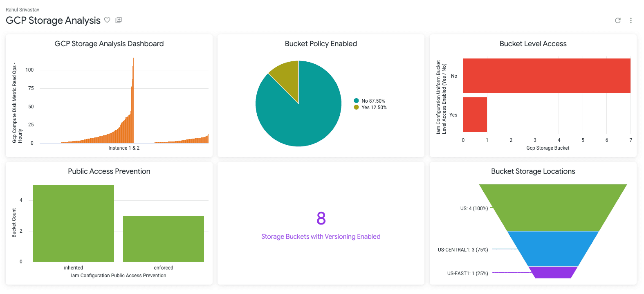Select the 'US: 4 (100%)' funnel label
The height and width of the screenshot is (294, 644).
[474, 209]
